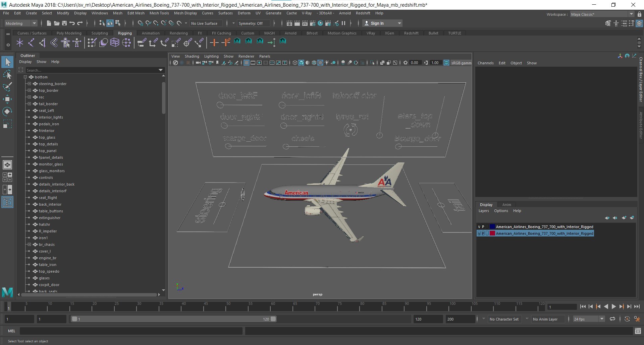Switch to the Redshift shelf tab
644x345 pixels.
coord(411,33)
